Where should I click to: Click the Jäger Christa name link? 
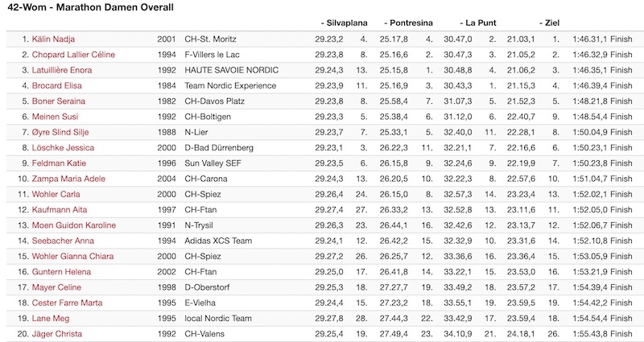coord(57,334)
